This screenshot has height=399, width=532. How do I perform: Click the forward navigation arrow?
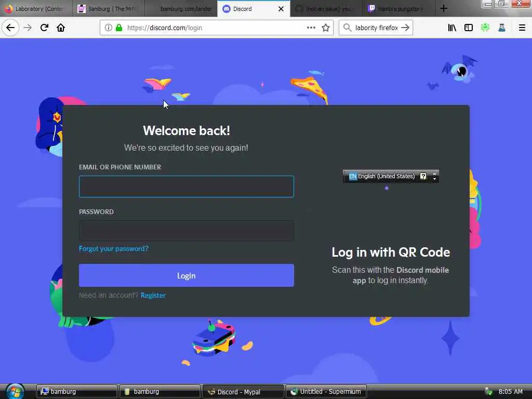28,28
